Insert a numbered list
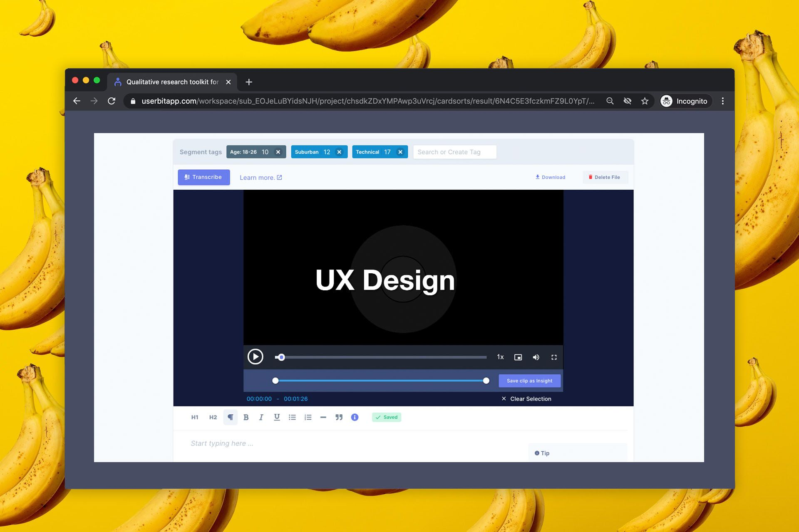The image size is (799, 532). [308, 417]
